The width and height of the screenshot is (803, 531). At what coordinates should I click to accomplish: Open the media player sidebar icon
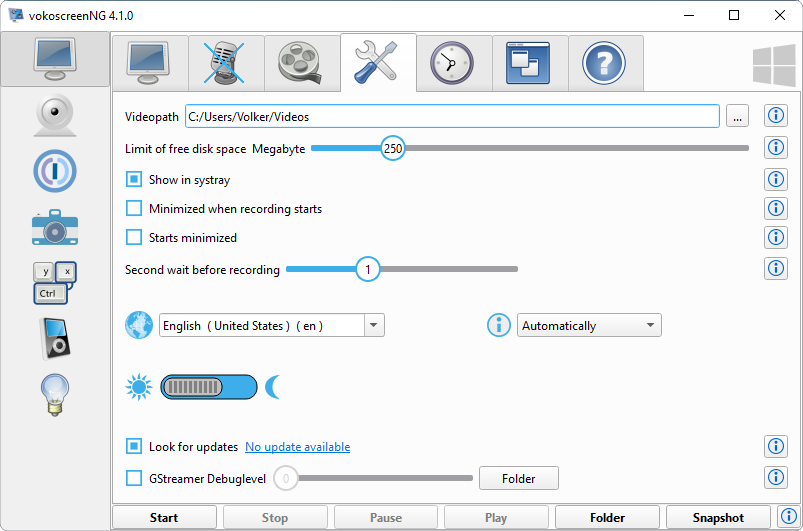click(55, 338)
